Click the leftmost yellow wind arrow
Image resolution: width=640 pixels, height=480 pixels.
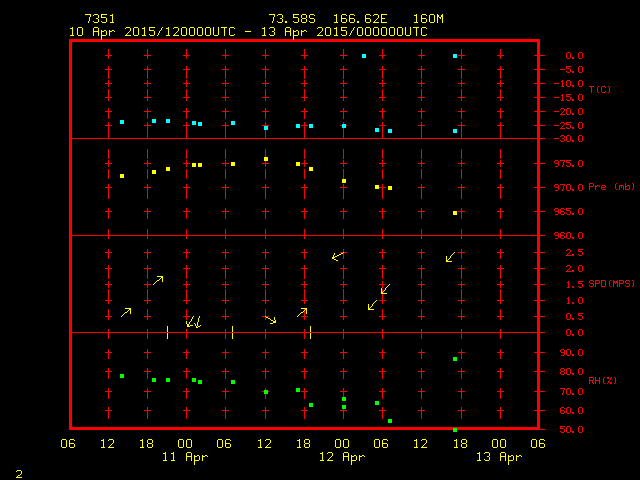pyautogui.click(x=126, y=313)
